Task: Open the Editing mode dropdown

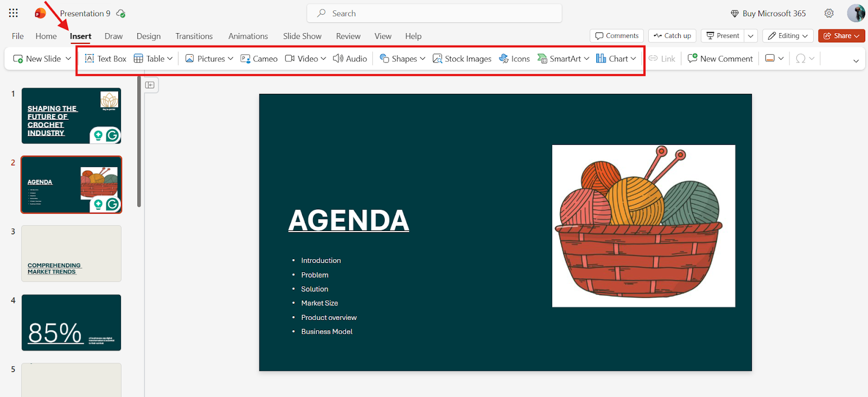Action: tap(788, 36)
